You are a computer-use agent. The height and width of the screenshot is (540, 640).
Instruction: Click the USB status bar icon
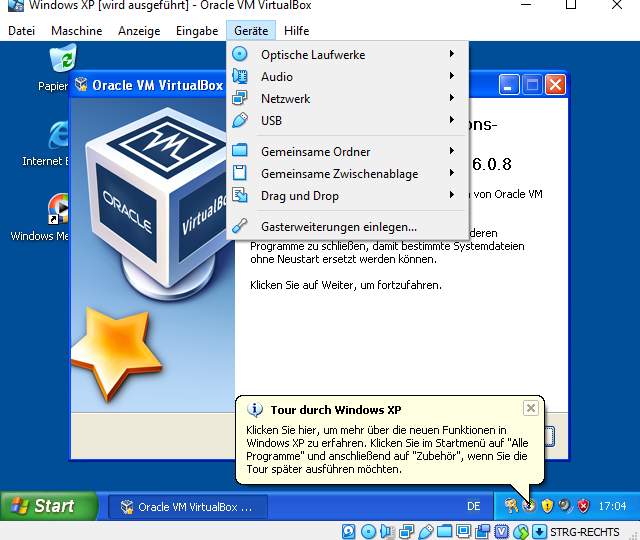[426, 531]
